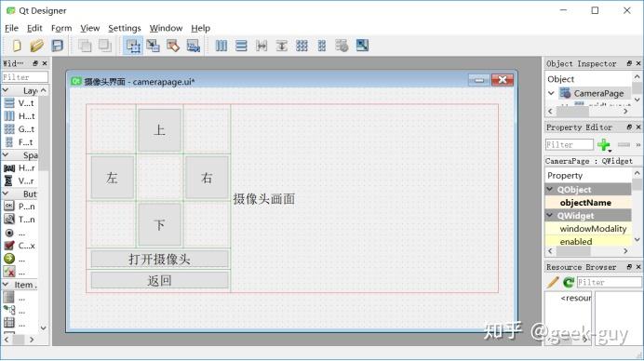Select the Edit Tab Order mode icon
Viewport: 644px width, 361px height.
pyautogui.click(x=193, y=46)
